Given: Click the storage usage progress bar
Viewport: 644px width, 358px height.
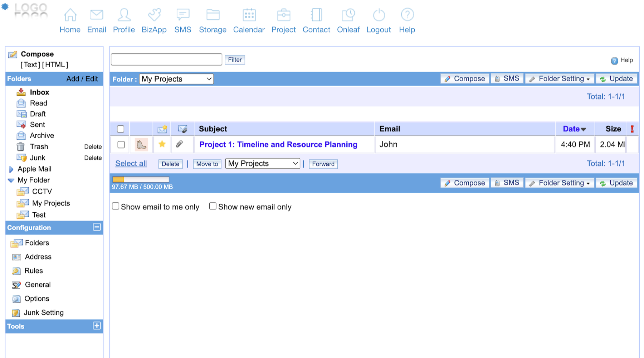Looking at the screenshot, I should pos(141,179).
